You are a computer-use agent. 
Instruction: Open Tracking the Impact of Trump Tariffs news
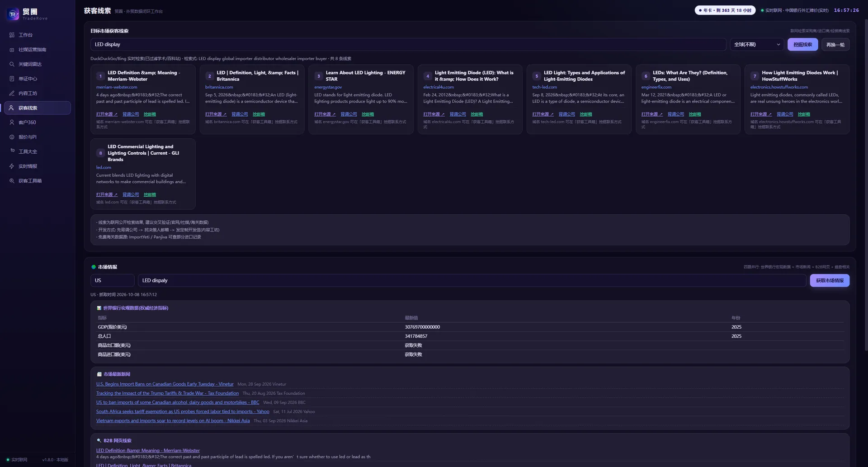(167, 393)
